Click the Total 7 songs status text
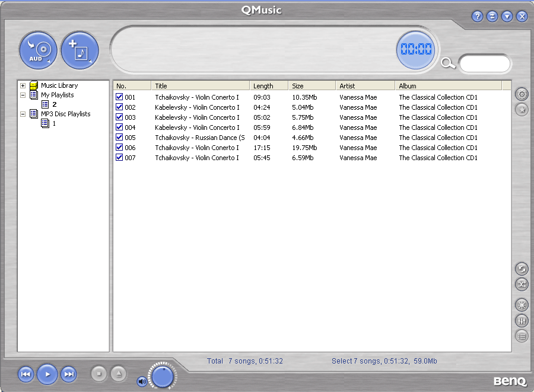 pyautogui.click(x=245, y=361)
